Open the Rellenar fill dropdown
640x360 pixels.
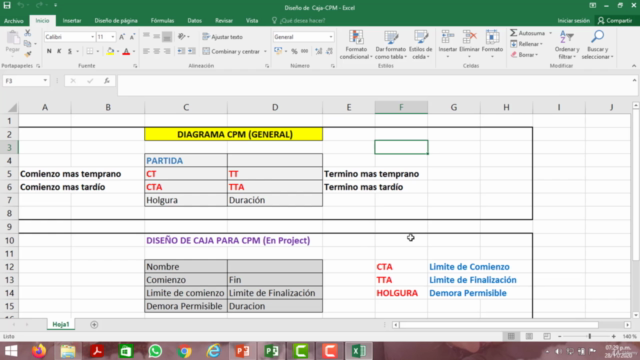tap(527, 44)
